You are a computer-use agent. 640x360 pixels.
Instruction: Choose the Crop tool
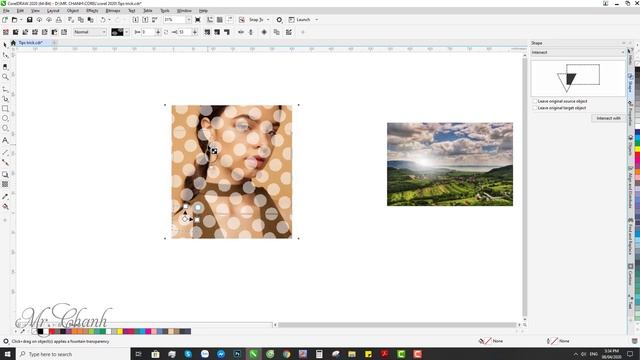(x=5, y=66)
